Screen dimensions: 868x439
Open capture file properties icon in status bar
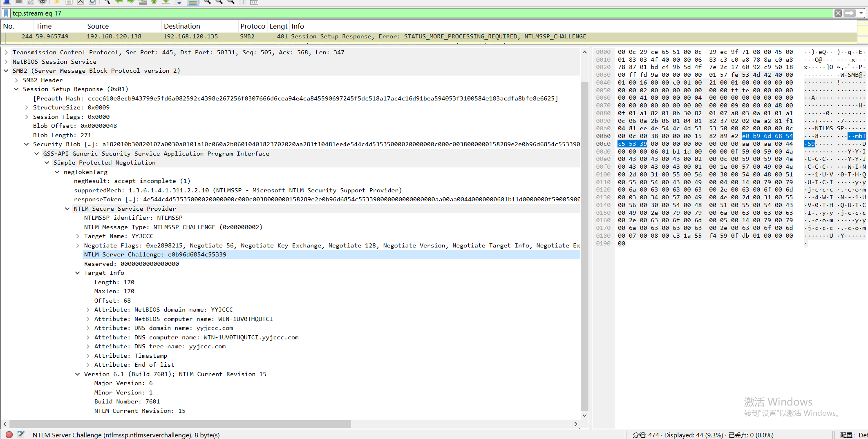pos(21,435)
